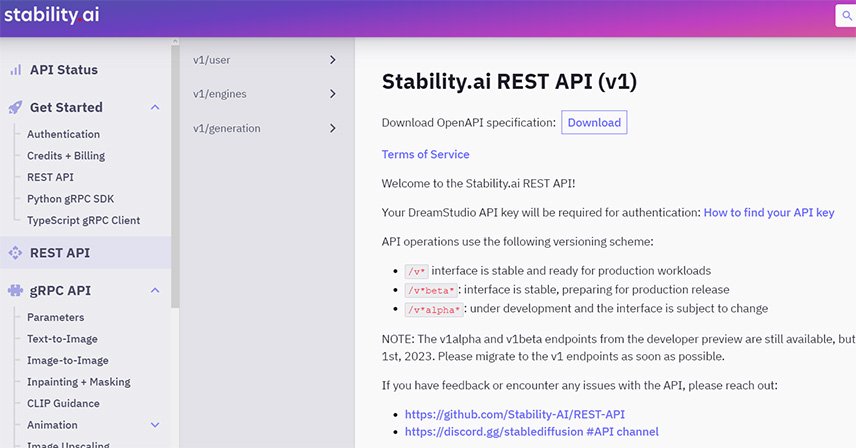
Task: Open the Terms of Service link
Action: tap(425, 154)
